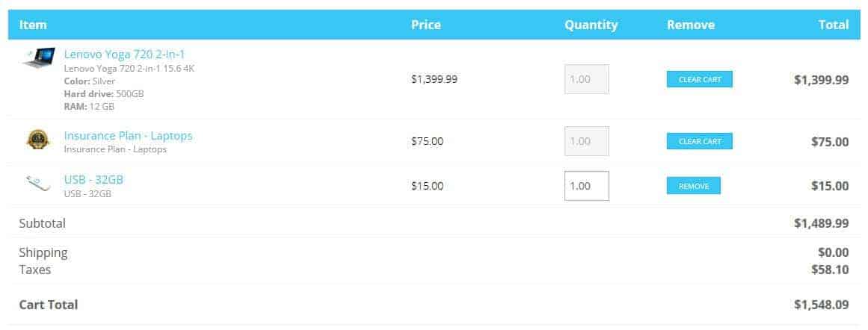Open the Lenovo Yoga 720 2-In-1 link
Viewport: 868px width, 330px height.
[125, 55]
